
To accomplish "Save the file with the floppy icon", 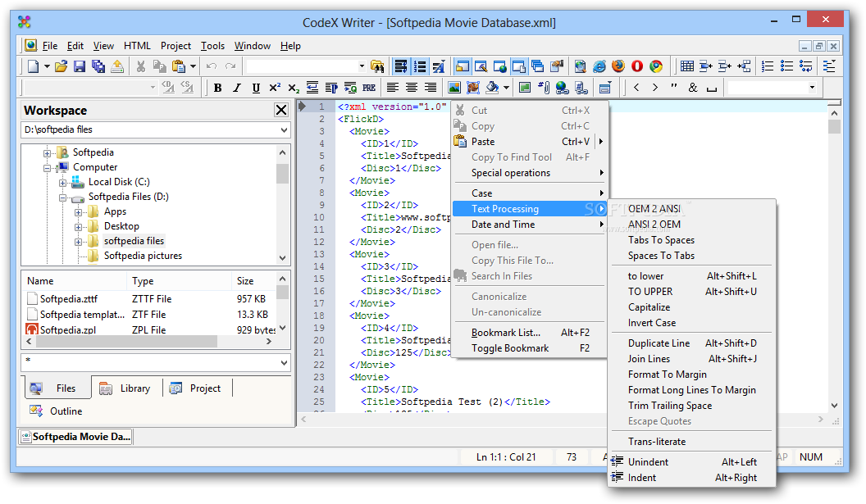I will point(80,67).
